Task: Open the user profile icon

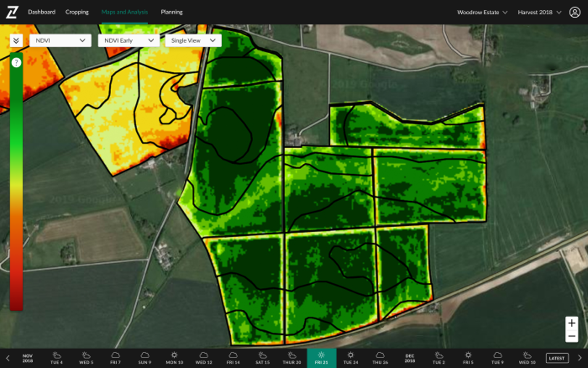Action: click(x=575, y=12)
